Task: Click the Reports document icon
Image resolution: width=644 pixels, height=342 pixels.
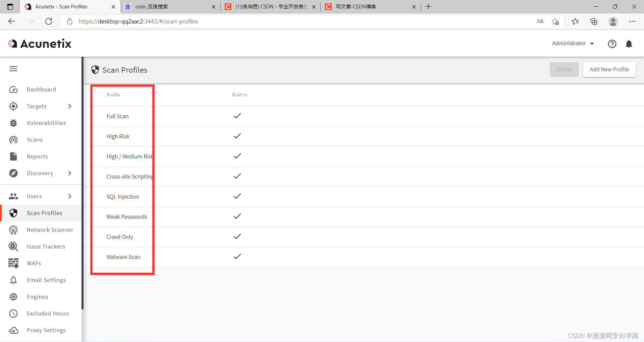Action: point(13,156)
